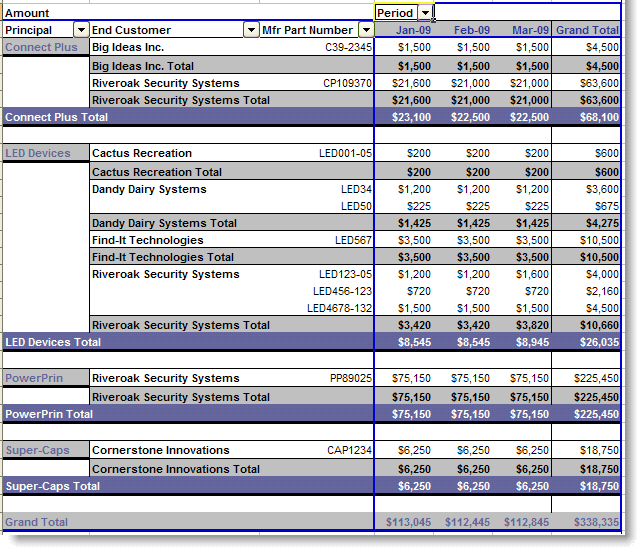Select Find-It Technologies Total label

(x=163, y=258)
